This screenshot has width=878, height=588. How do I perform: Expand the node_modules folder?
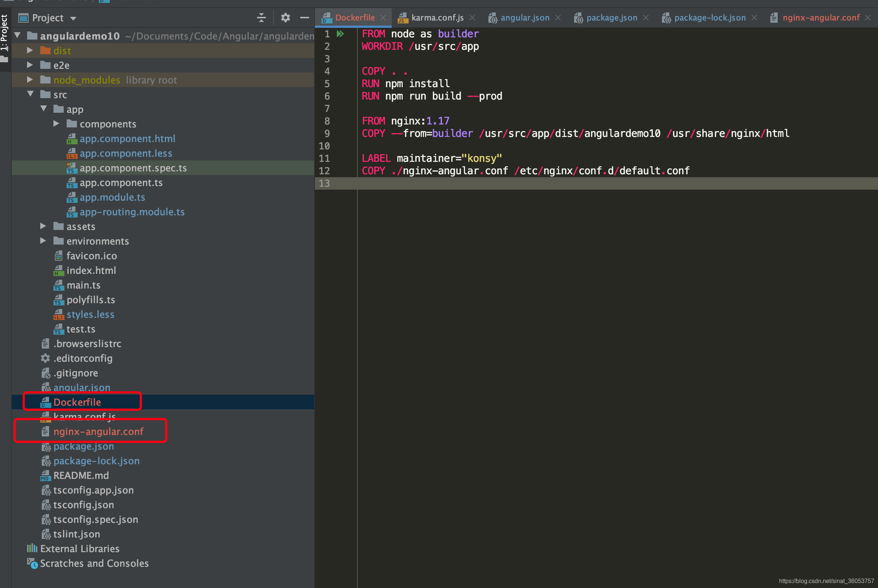(30, 79)
